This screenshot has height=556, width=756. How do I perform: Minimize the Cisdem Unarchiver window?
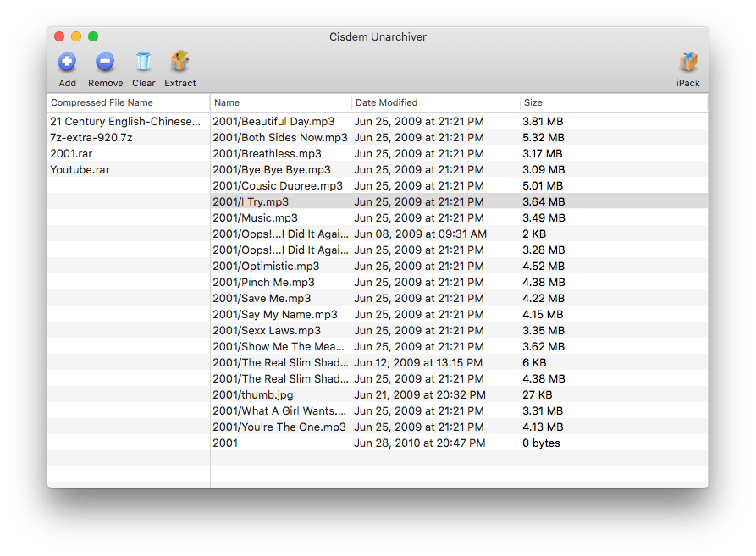[x=76, y=36]
